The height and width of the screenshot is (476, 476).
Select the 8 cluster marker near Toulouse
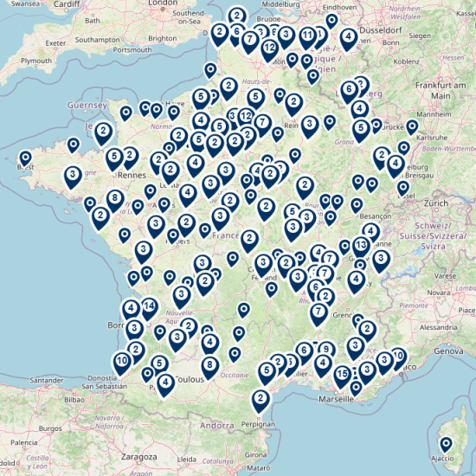[209, 367]
